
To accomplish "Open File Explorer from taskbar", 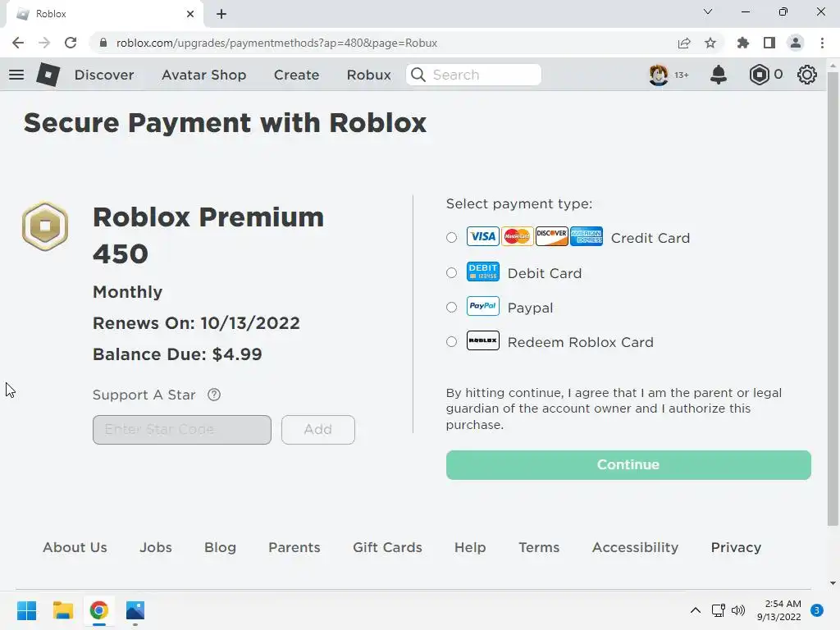I will tap(62, 610).
